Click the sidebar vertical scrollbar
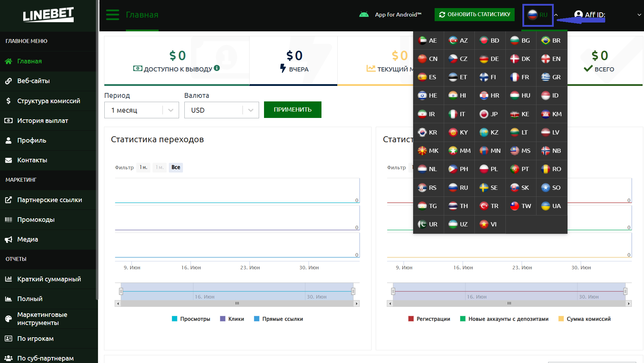The width and height of the screenshot is (644, 363). (x=97, y=150)
